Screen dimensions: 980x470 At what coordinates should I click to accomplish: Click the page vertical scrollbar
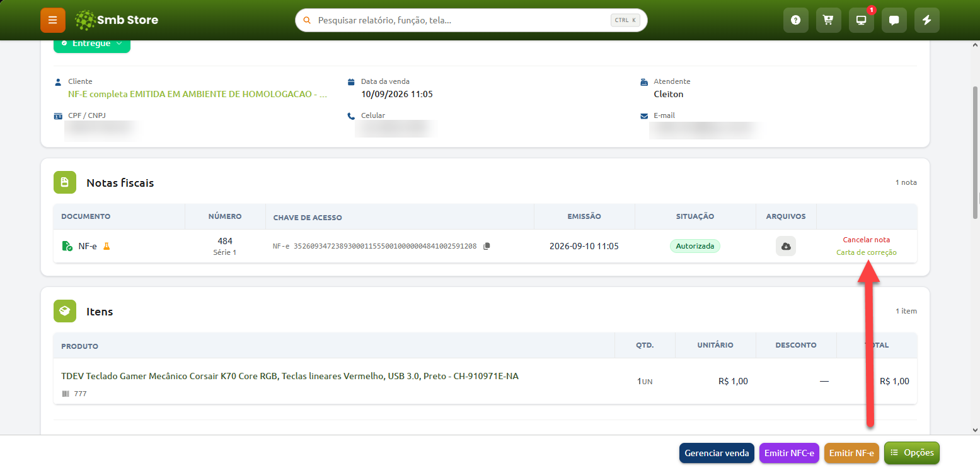pyautogui.click(x=976, y=152)
